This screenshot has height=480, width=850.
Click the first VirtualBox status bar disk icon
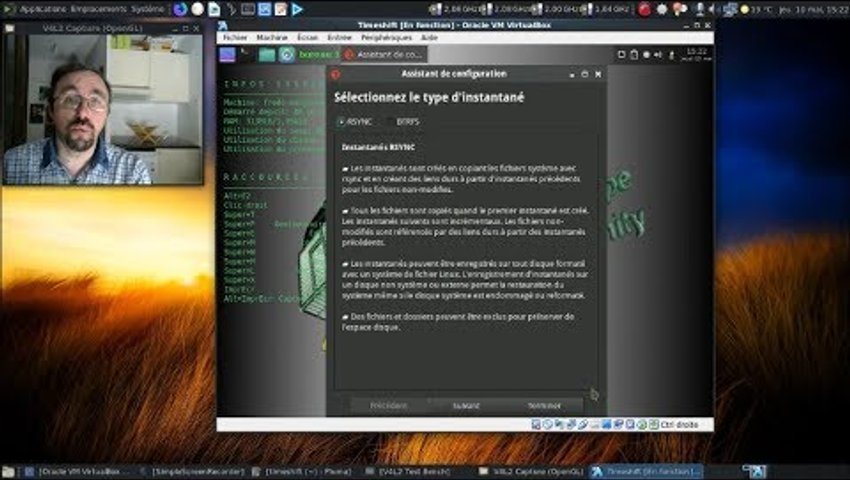pos(536,424)
